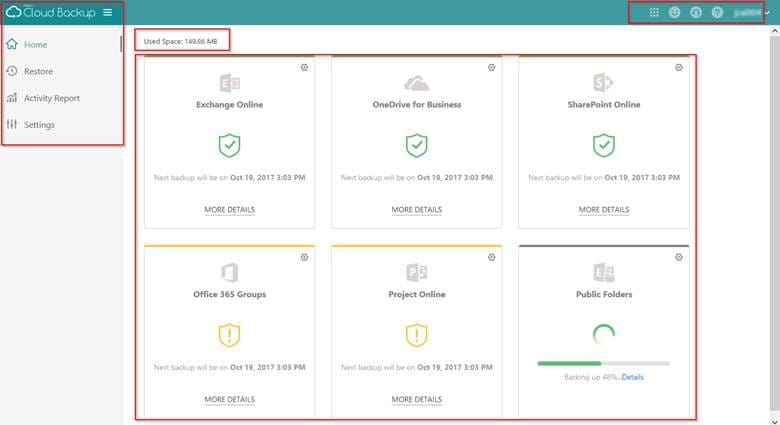The width and height of the screenshot is (780, 425).
Task: Open the help question mark icon
Action: pos(717,12)
